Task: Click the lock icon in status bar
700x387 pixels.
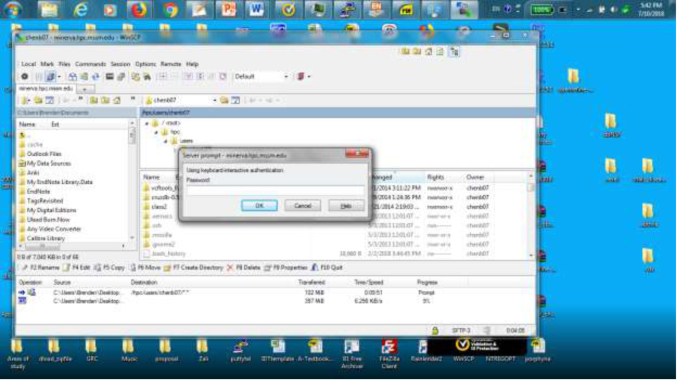Action: tap(435, 330)
